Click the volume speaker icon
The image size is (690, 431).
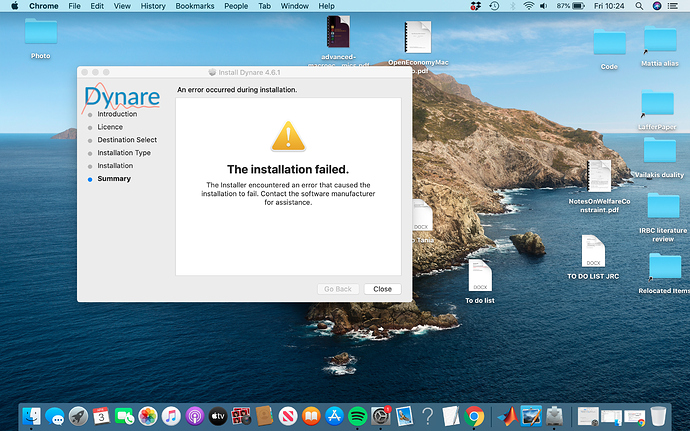tap(544, 6)
